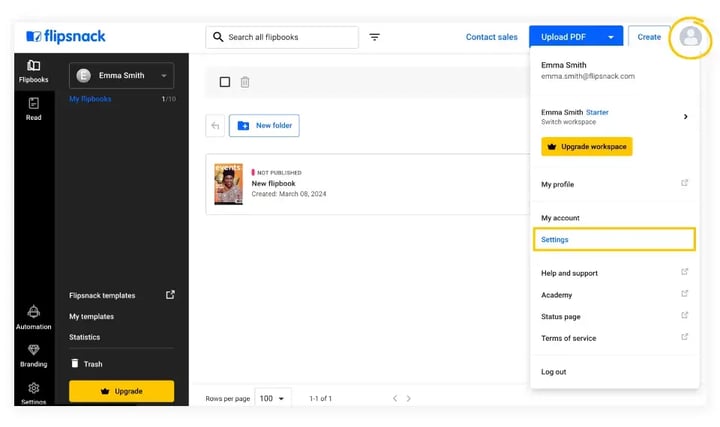Image resolution: width=720 pixels, height=427 pixels.
Task: Open the search filter options icon
Action: pyautogui.click(x=375, y=37)
